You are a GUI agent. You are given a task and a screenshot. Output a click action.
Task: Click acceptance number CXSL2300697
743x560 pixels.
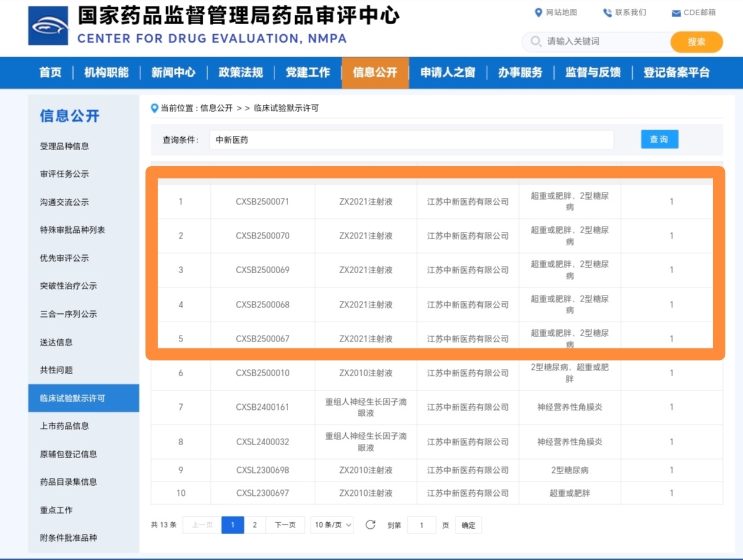point(263,493)
